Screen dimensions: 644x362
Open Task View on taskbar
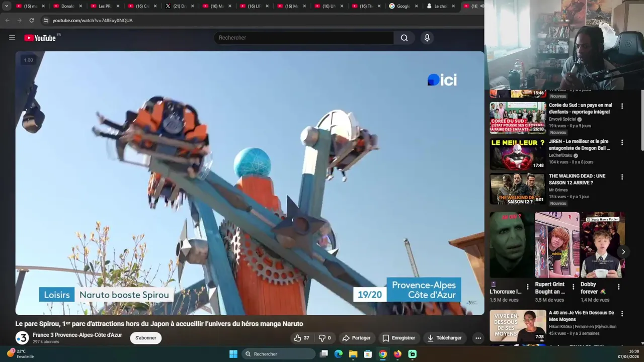pos(324,354)
